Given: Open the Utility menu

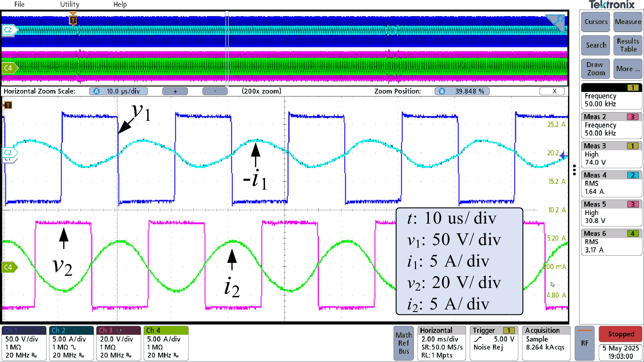Looking at the screenshot, I should [70, 4].
